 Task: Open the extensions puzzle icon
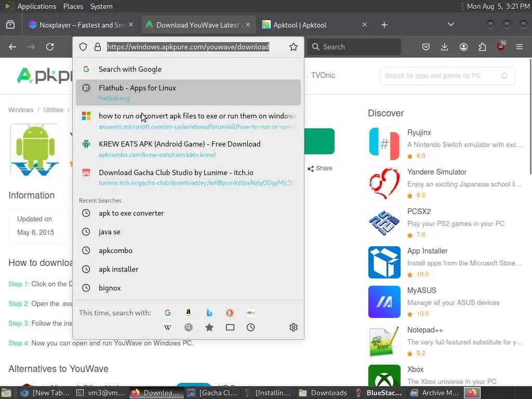pyautogui.click(x=482, y=47)
